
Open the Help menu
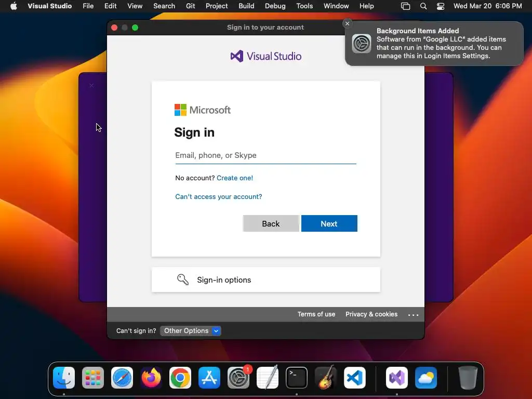tap(366, 6)
